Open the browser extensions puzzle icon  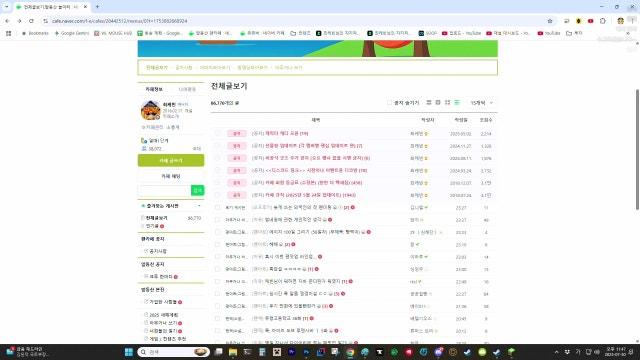click(602, 21)
